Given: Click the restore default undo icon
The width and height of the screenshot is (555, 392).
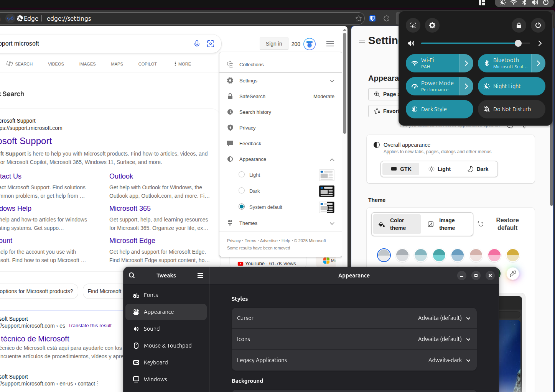Looking at the screenshot, I should [x=481, y=224].
